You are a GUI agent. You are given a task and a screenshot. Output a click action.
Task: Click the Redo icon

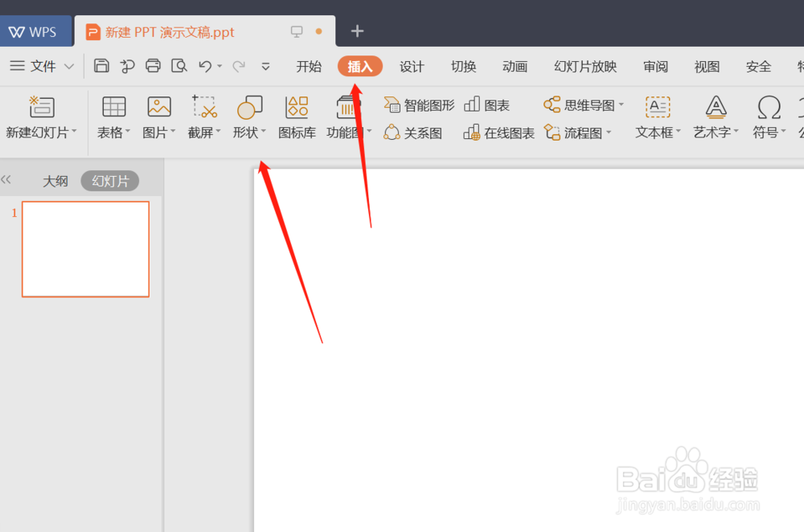click(239, 66)
